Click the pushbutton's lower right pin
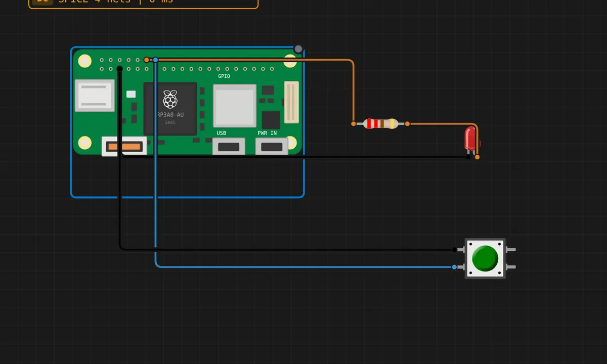The image size is (607, 364). click(510, 267)
